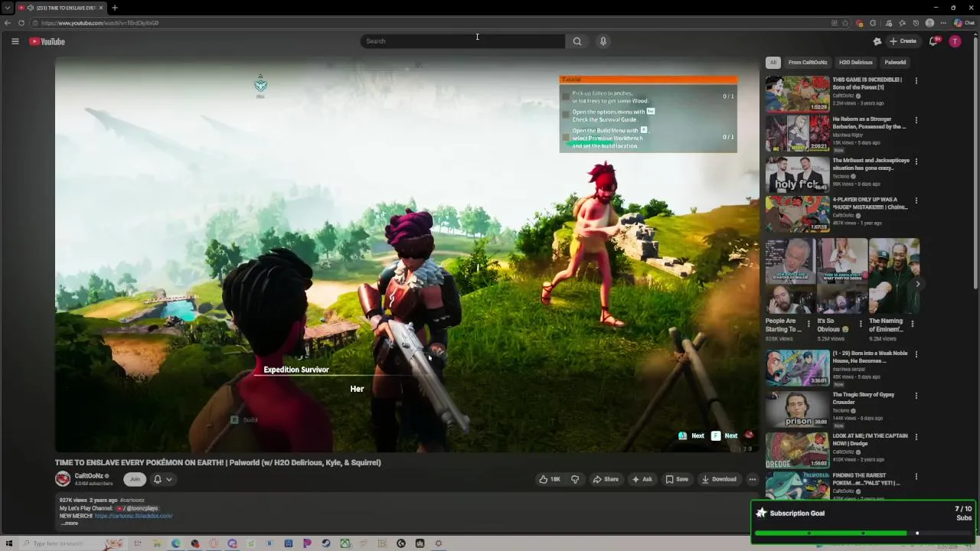Open the 4-PLAYER ONLY UP video title
The image size is (980, 551).
(870, 204)
